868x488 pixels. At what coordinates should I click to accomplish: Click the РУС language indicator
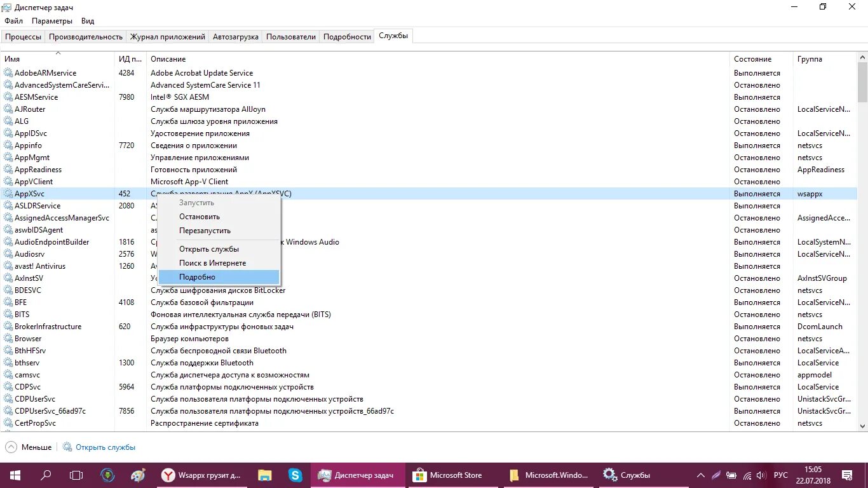[x=781, y=475]
